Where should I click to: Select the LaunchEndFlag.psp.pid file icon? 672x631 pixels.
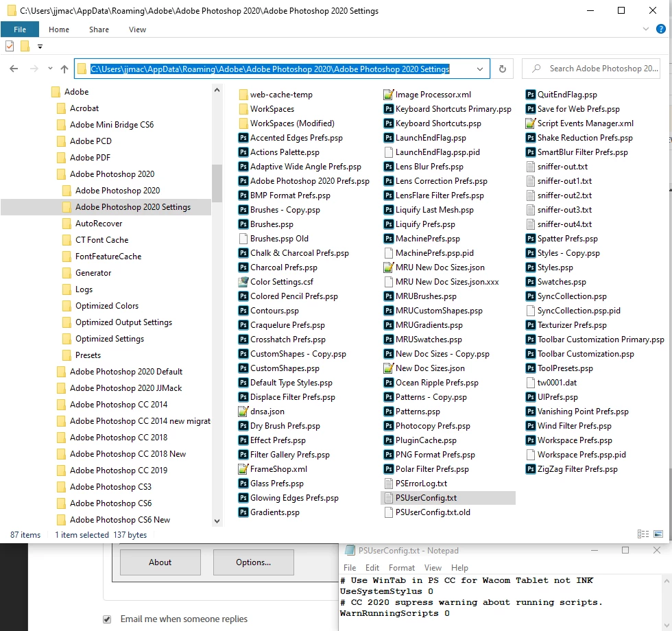(x=389, y=152)
